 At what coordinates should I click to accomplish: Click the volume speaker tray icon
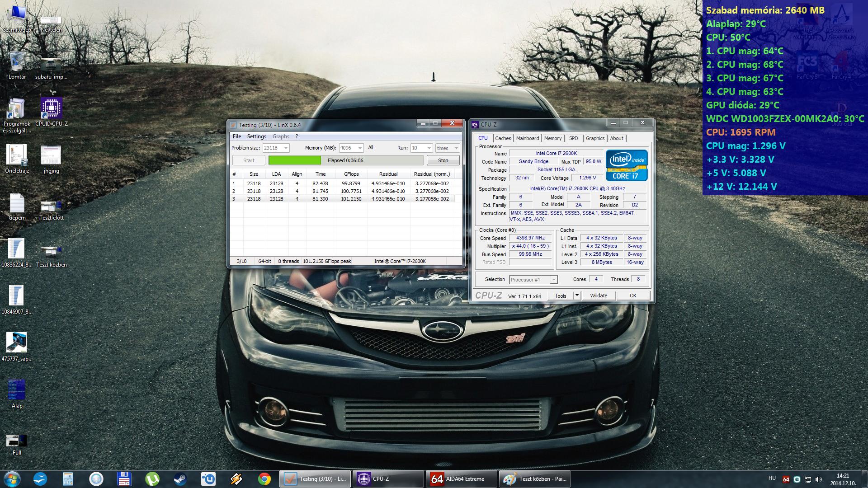click(819, 479)
